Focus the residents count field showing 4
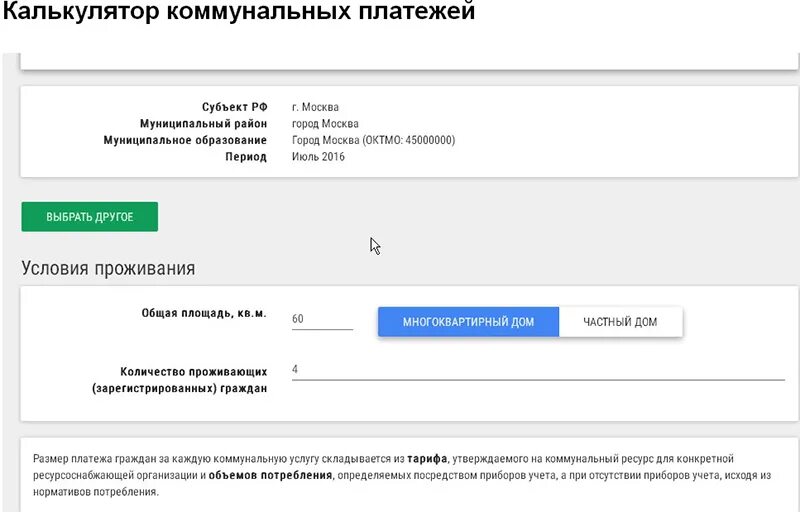 [x=538, y=370]
